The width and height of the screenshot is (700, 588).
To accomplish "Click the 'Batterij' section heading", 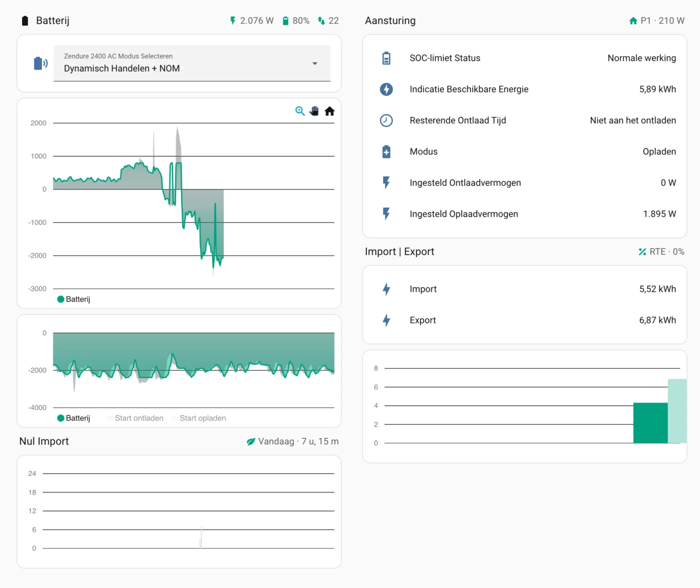I will pyautogui.click(x=52, y=20).
